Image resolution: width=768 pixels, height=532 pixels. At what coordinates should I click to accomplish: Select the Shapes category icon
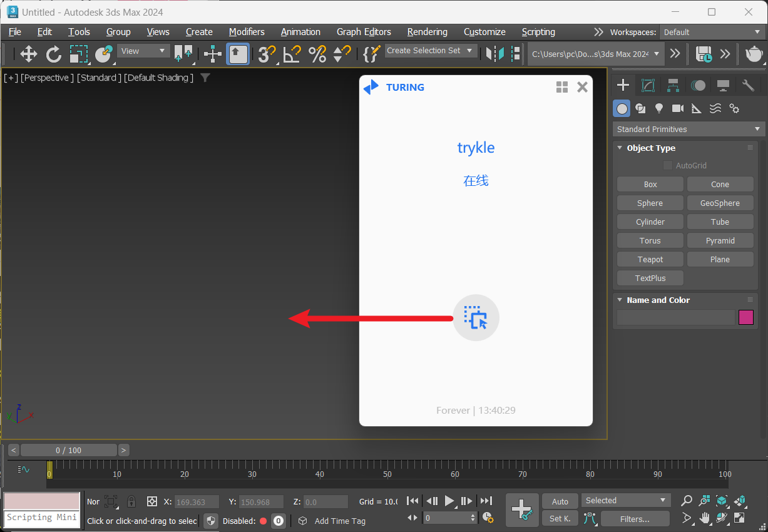[x=640, y=108]
